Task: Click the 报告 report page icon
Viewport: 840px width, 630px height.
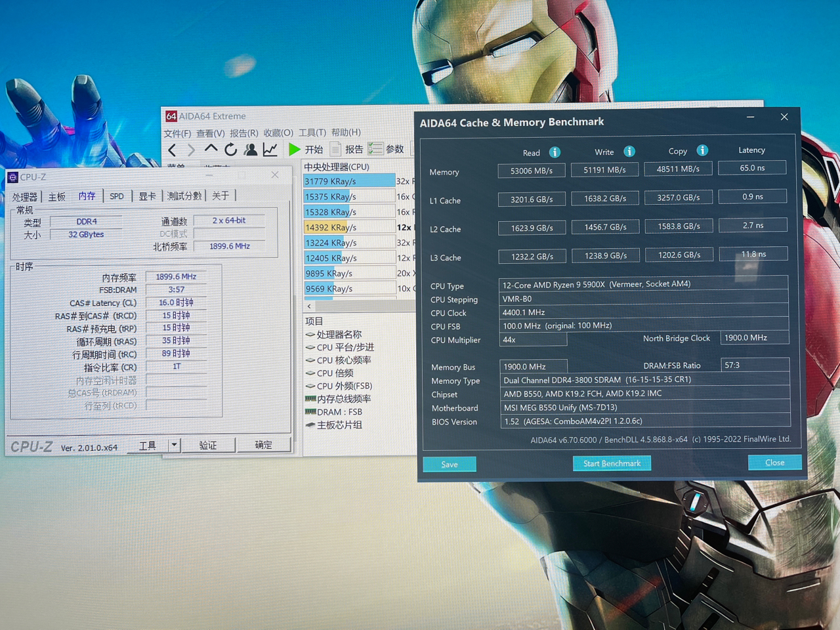Action: click(x=335, y=149)
